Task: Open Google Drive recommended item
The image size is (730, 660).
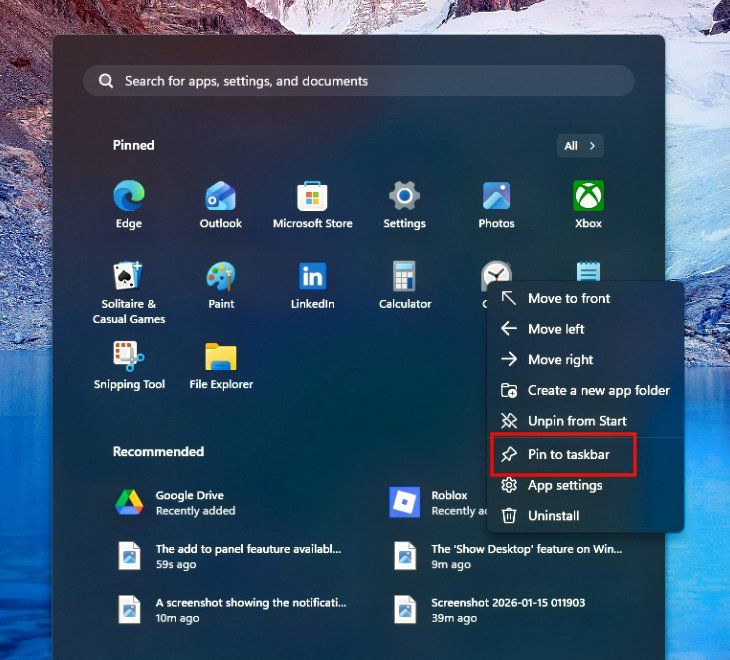Action: click(x=175, y=503)
